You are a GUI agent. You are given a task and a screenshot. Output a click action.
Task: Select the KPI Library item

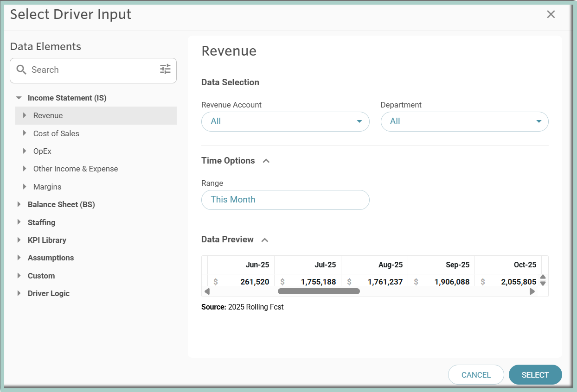(47, 240)
